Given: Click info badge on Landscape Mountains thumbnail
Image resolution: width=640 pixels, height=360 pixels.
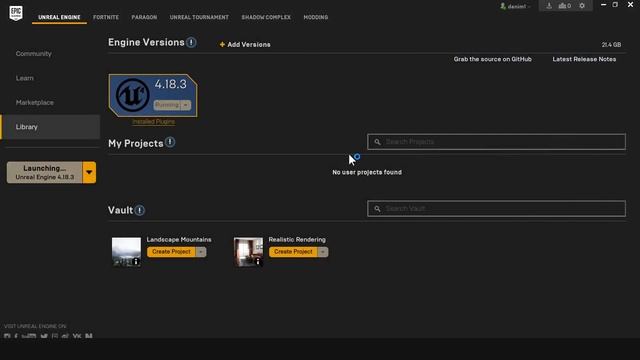Looking at the screenshot, I should click(136, 262).
